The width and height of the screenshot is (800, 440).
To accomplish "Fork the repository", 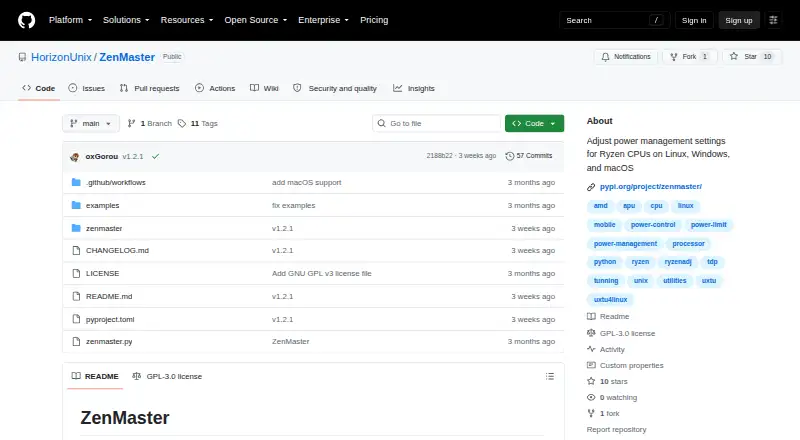I will pyautogui.click(x=690, y=57).
